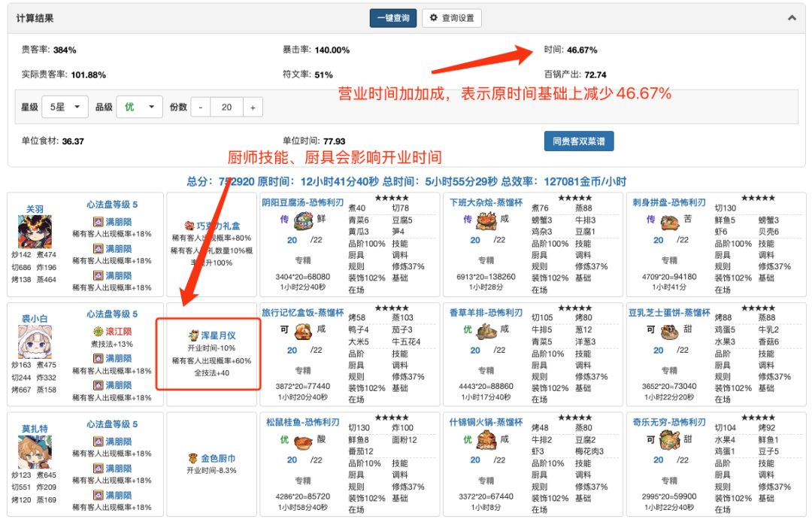812x522 pixels.
Task: Open recipe title 什锦铜火锅-蒸馏杯
Action: (486, 423)
